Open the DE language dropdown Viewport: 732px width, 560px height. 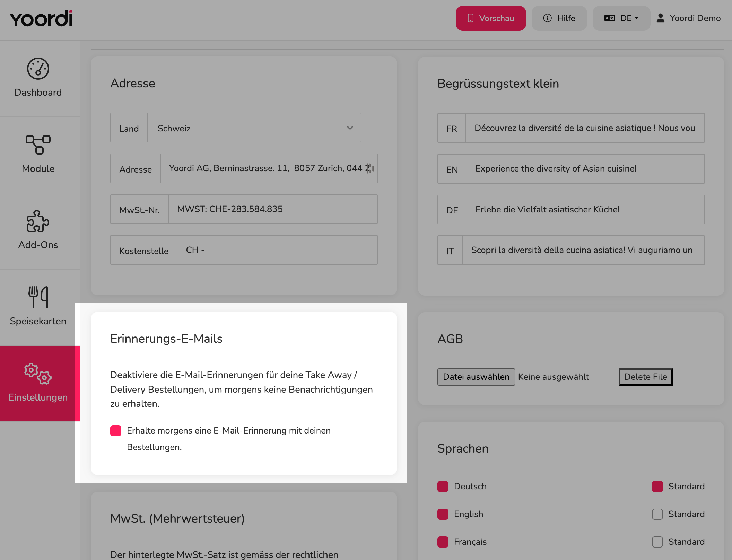pyautogui.click(x=621, y=18)
